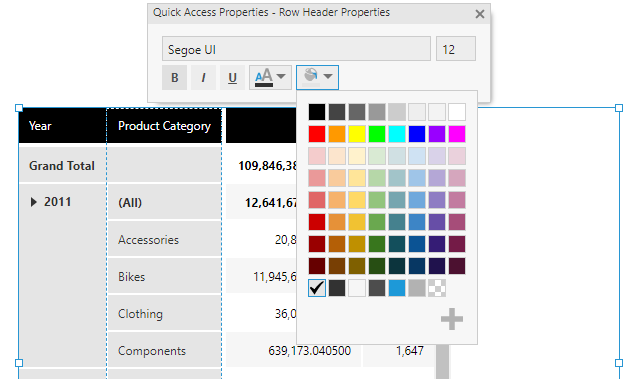Select the Product Category column header
The width and height of the screenshot is (635, 379).
(164, 126)
